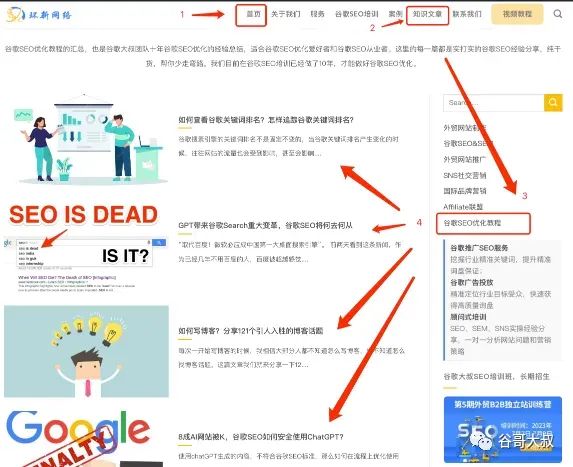The height and width of the screenshot is (467, 573).
Task: Open the 第5期外贸B2B独立站训练营 banner
Action: (x=503, y=430)
